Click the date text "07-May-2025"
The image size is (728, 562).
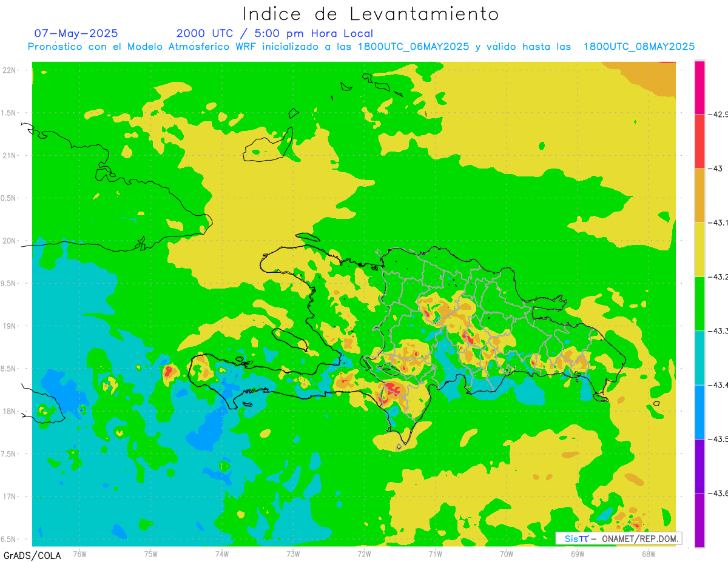pos(76,33)
